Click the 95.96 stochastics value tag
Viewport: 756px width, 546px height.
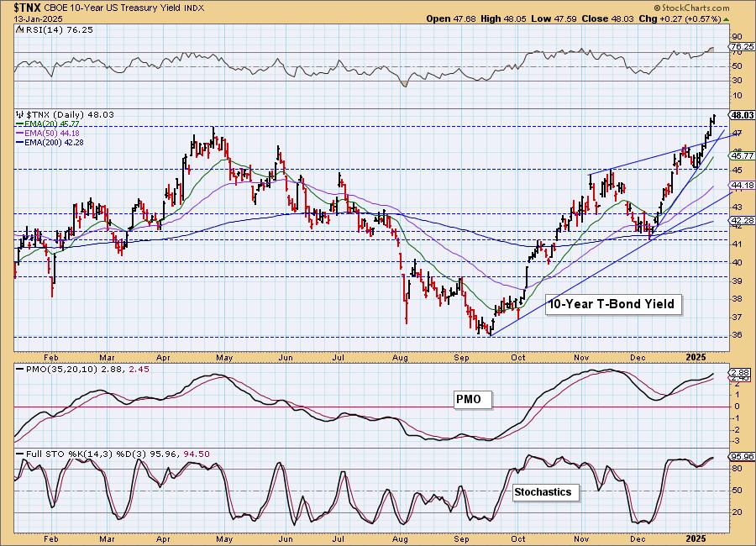742,456
